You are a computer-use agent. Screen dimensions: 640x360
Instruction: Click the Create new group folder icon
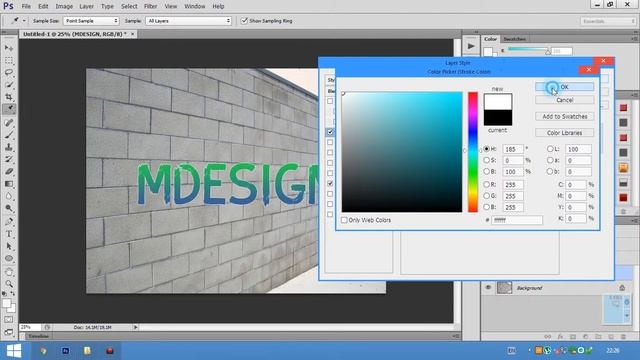coord(598,337)
